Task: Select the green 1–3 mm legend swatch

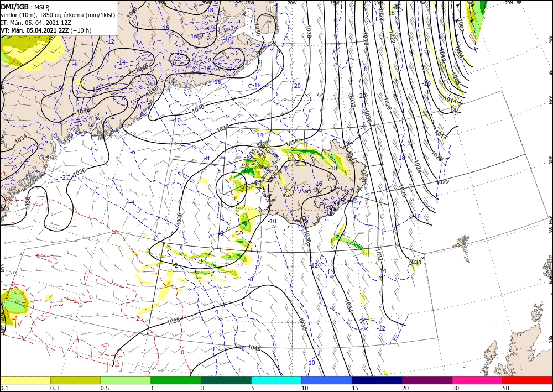Action: coord(176,380)
